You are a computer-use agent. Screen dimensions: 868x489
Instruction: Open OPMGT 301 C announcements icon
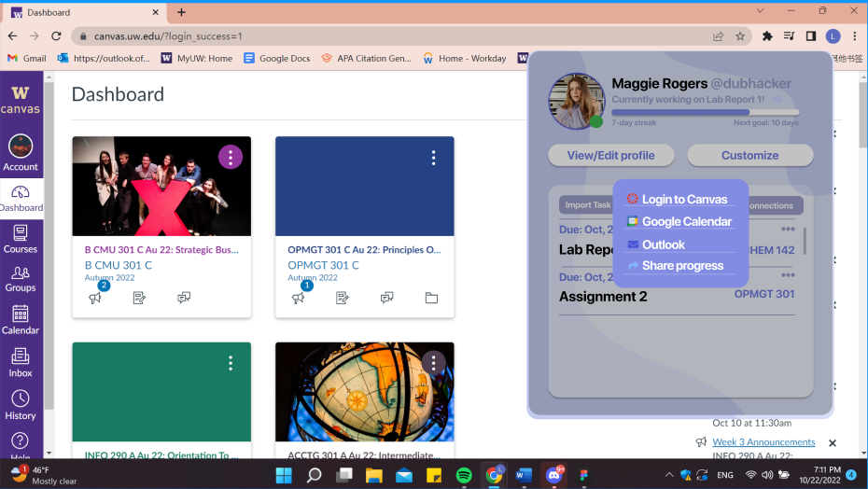[299, 298]
